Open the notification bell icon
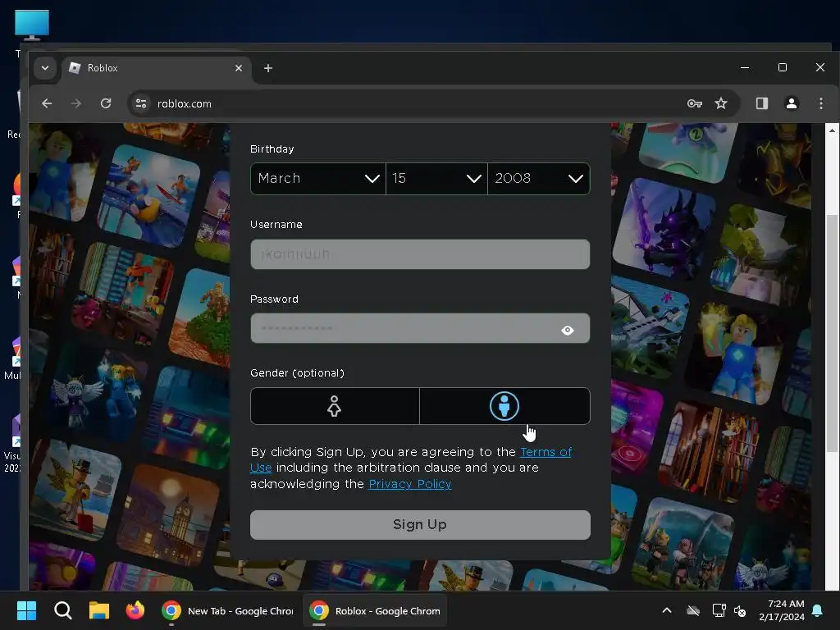 click(x=818, y=610)
